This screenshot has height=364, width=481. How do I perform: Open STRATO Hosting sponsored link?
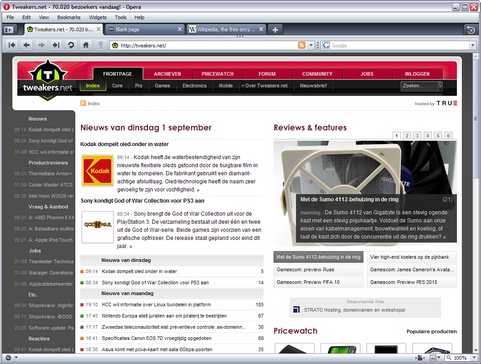(x=354, y=310)
